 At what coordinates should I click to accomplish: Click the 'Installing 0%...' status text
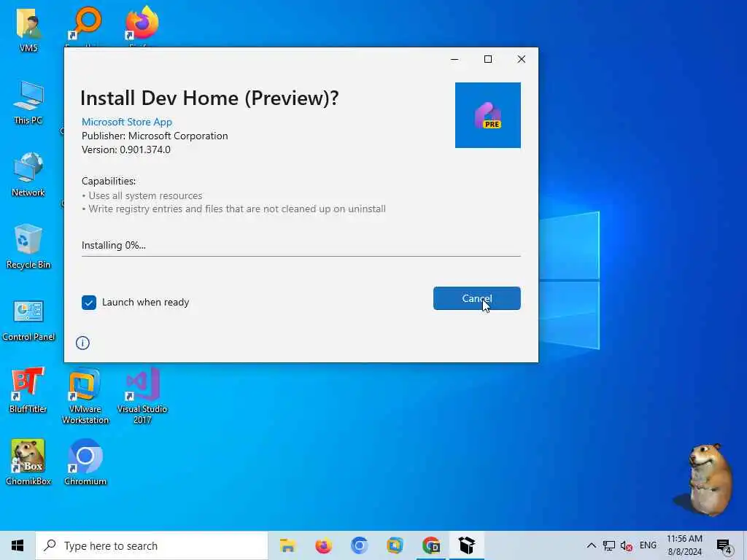click(113, 245)
